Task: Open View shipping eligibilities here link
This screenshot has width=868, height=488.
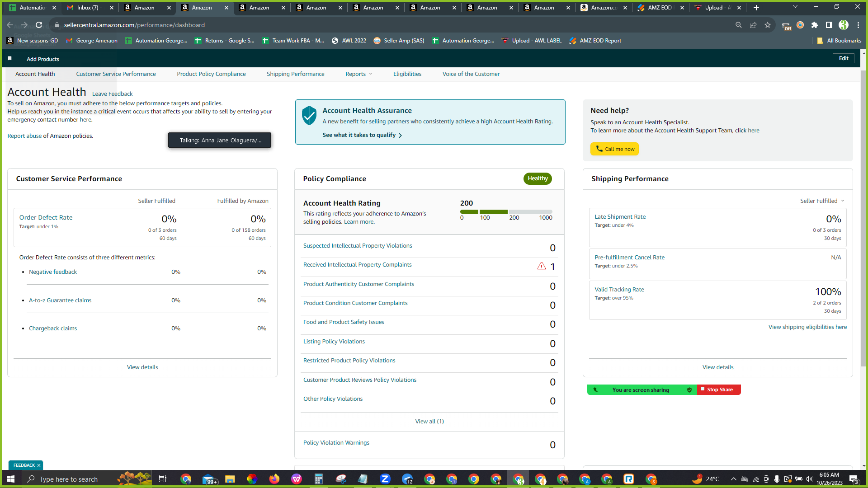Action: tap(807, 327)
